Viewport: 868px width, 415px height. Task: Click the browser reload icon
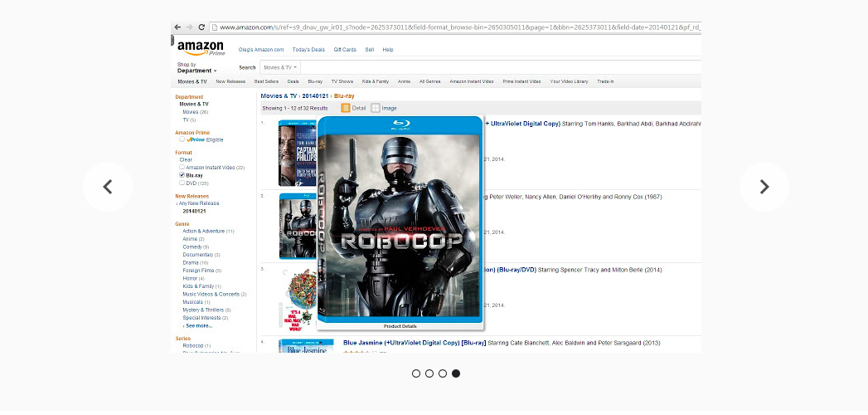201,27
